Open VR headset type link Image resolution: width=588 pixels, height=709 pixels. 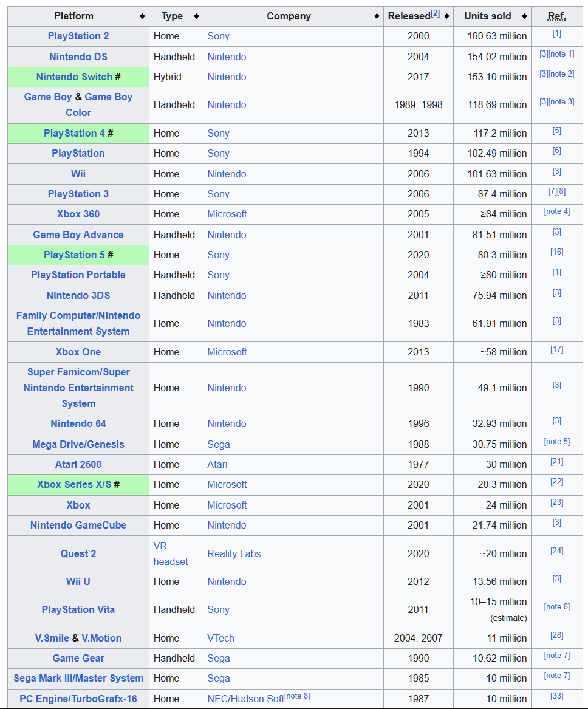171,553
